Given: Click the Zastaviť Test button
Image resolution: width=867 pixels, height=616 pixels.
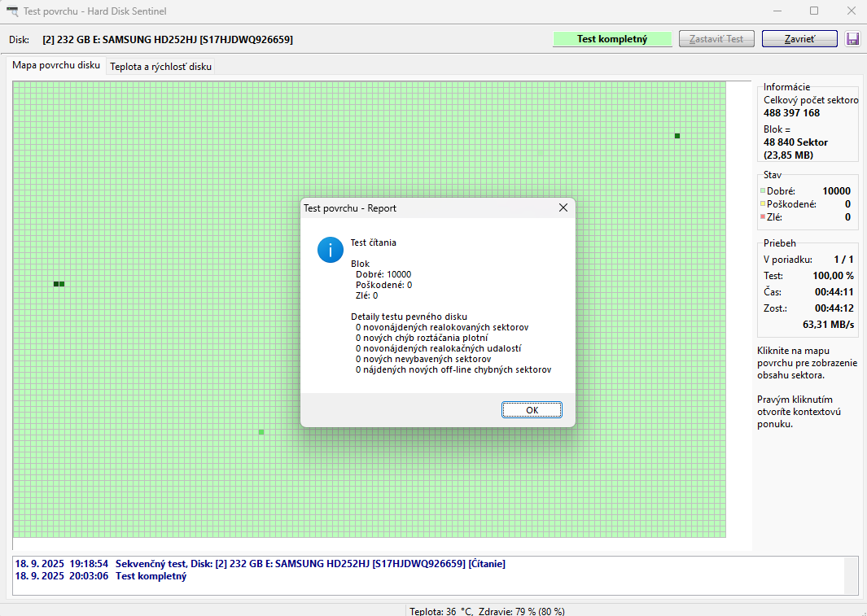Looking at the screenshot, I should (716, 39).
